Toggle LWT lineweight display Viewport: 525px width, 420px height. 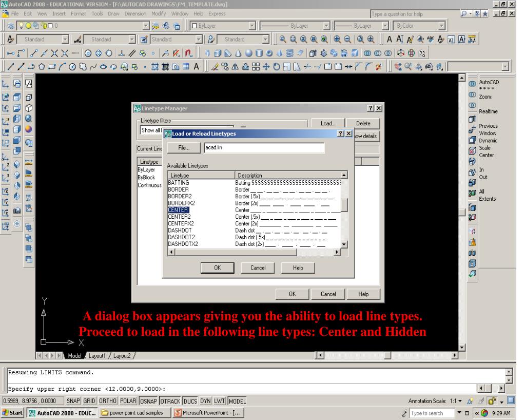point(219,401)
